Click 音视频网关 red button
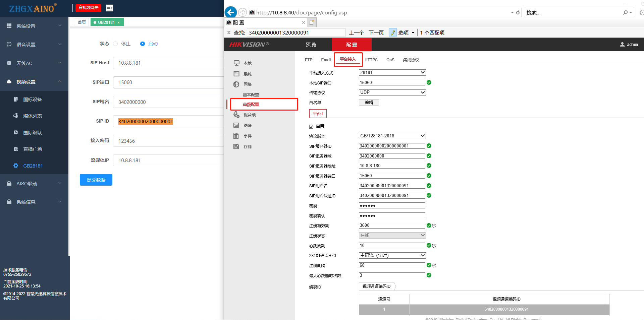The image size is (644, 320). tap(88, 7)
